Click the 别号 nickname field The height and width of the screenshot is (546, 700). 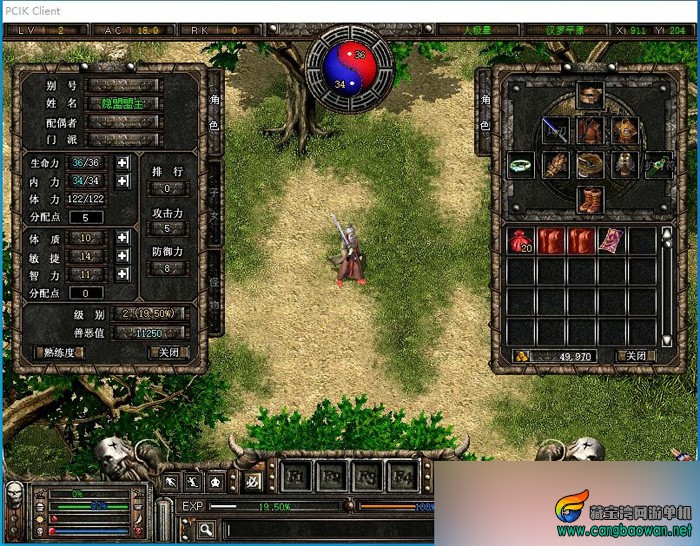coord(124,85)
